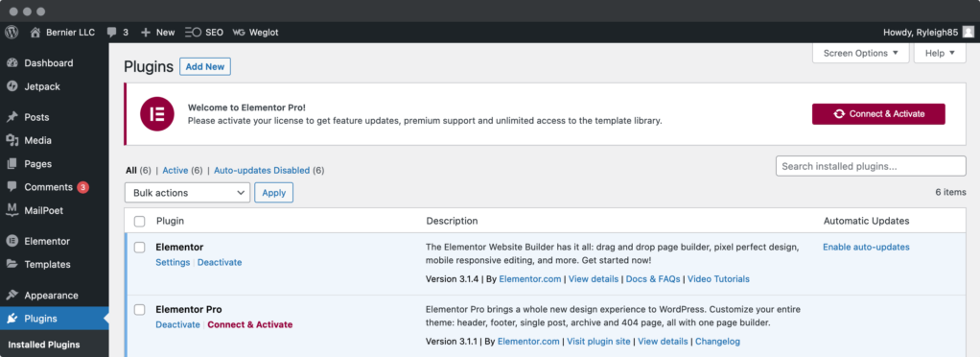Click the Elementor Pro round logo
This screenshot has width=980, height=357.
157,114
